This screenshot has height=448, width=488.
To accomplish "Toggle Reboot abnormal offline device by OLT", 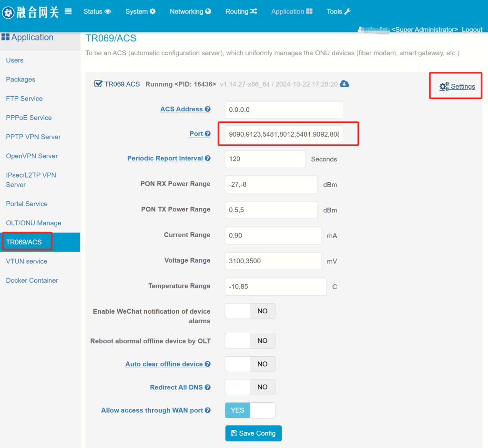I will [250, 341].
